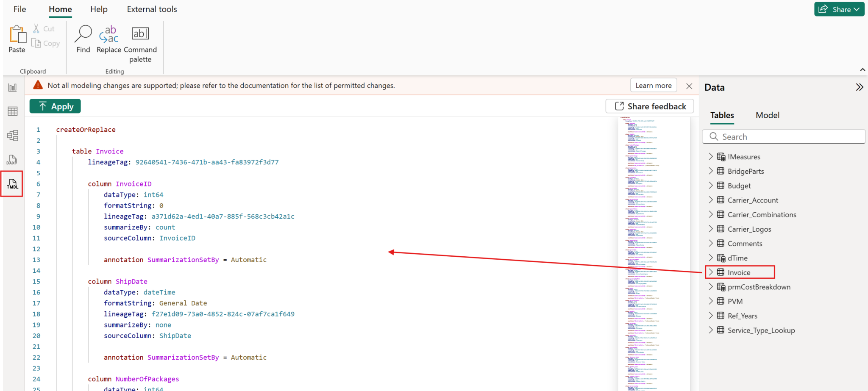Click the Share feedback button
Screen dimensions: 868x391
tap(650, 106)
